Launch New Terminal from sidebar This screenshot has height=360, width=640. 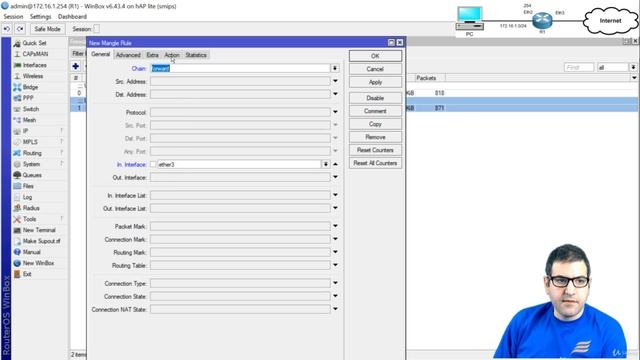click(39, 230)
